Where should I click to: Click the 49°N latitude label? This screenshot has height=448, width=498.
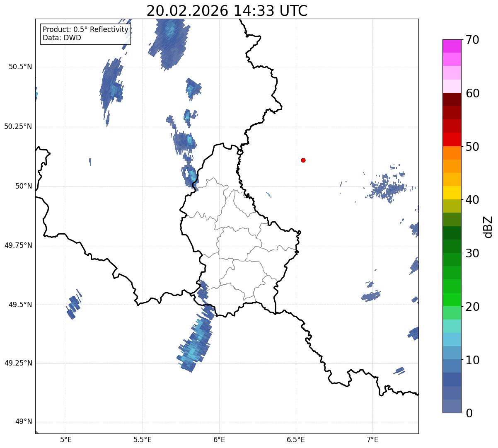point(24,422)
